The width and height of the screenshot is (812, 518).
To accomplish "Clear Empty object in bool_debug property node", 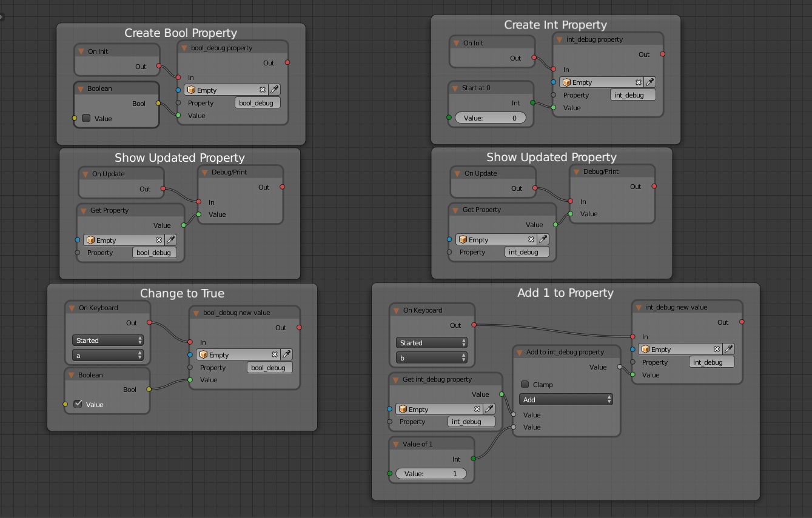I will click(x=263, y=90).
